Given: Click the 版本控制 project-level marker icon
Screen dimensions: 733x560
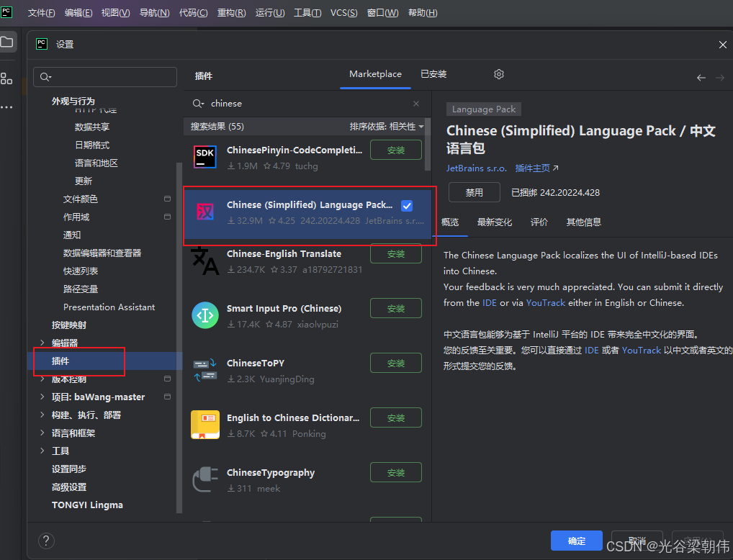Looking at the screenshot, I should coord(167,379).
